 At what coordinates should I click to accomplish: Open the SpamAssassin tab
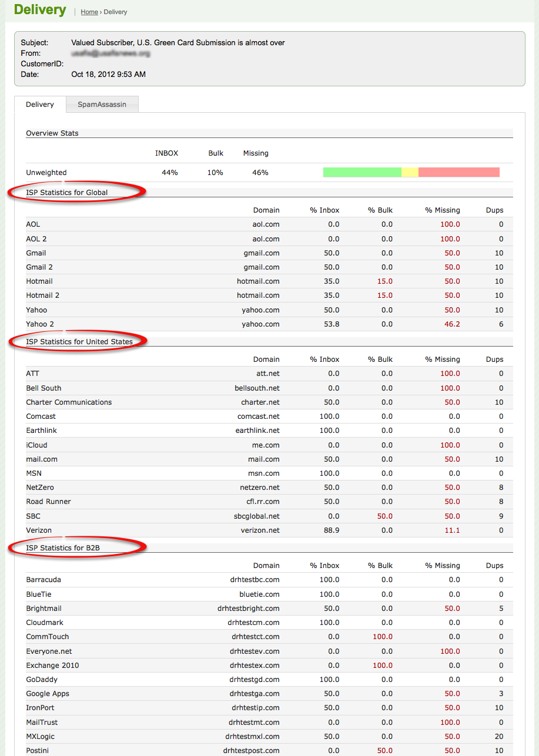(x=102, y=105)
